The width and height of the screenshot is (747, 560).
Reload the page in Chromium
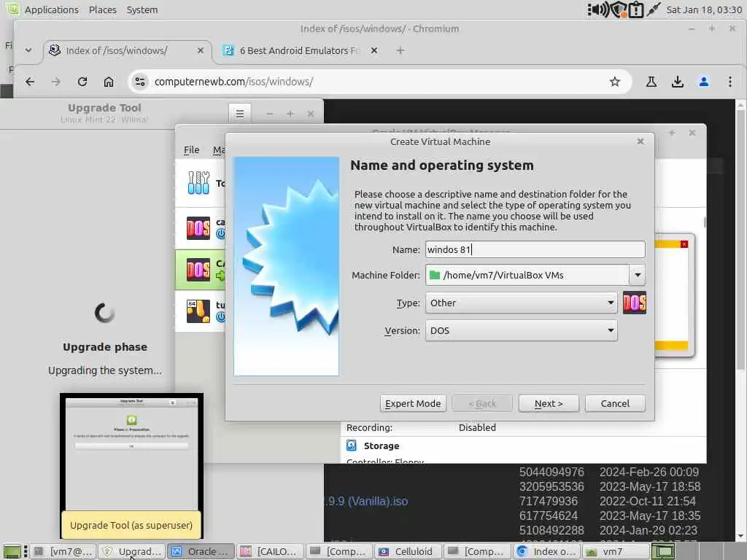click(82, 82)
